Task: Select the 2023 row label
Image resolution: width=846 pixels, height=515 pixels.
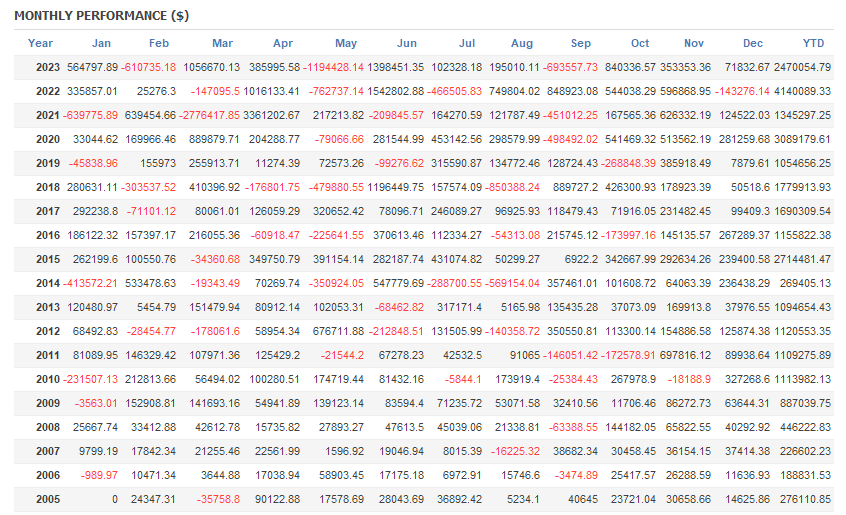Action: coord(48,67)
